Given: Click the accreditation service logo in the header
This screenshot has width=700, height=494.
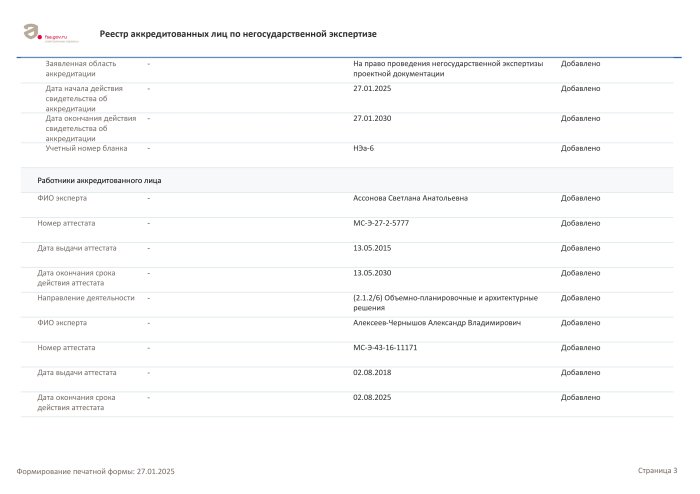Looking at the screenshot, I should [x=50, y=33].
